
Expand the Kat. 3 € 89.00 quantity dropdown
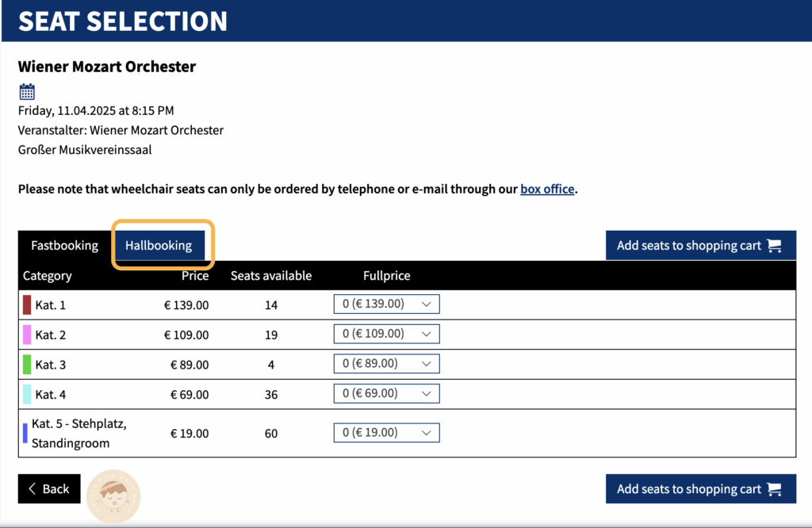tap(386, 363)
